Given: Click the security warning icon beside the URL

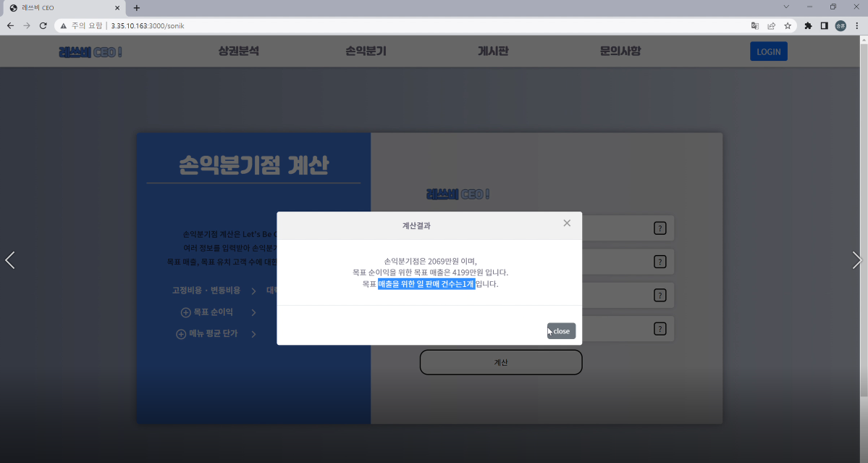Looking at the screenshot, I should 64,25.
